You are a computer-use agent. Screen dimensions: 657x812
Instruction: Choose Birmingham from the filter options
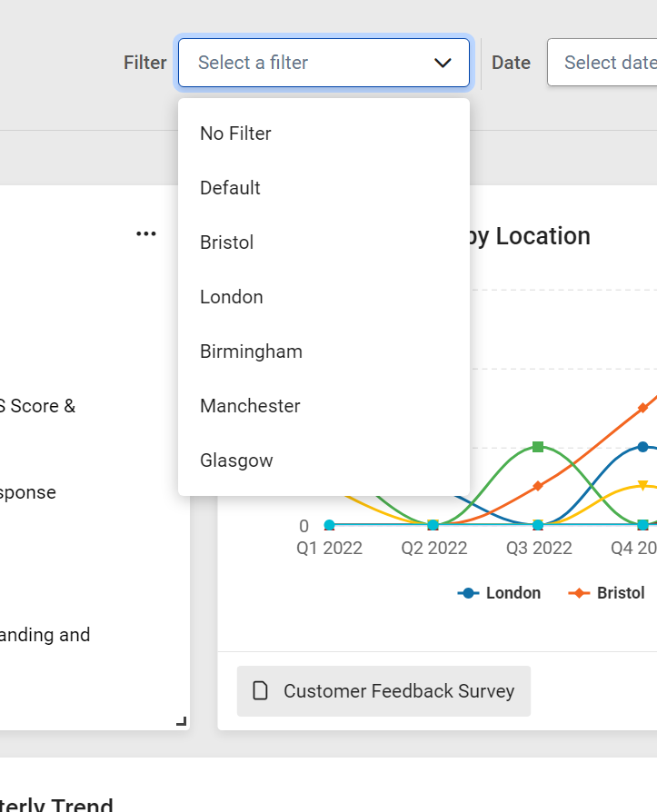pos(252,352)
